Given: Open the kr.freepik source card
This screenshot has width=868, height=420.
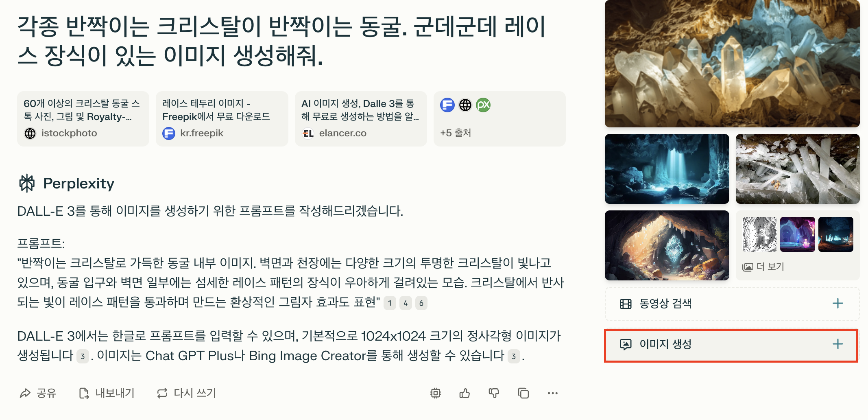Looking at the screenshot, I should [x=222, y=119].
